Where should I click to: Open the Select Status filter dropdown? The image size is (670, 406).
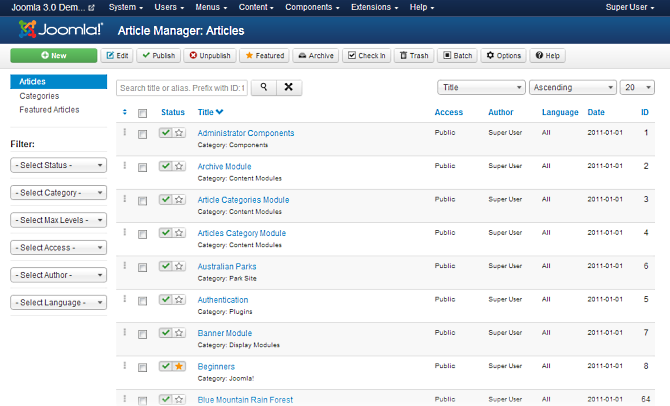[x=59, y=165]
